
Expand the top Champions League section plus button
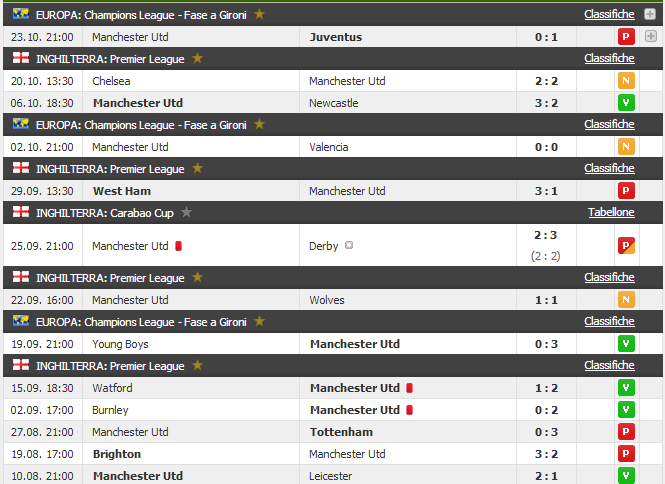pyautogui.click(x=650, y=14)
